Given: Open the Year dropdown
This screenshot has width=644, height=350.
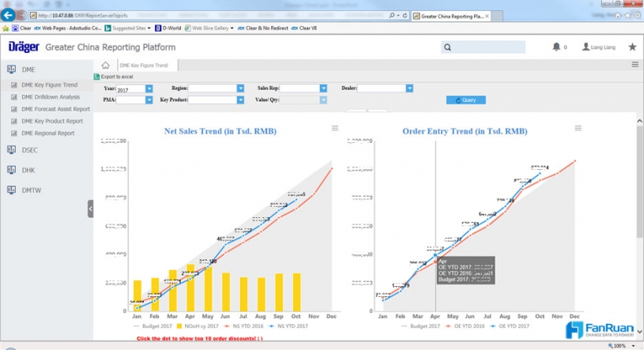Looking at the screenshot, I should pos(149,88).
